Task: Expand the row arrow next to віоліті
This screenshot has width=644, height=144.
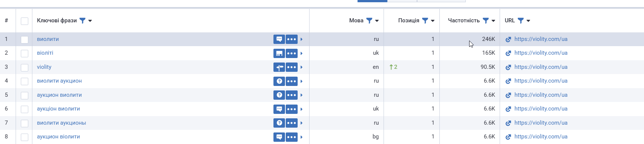Action: [301, 53]
